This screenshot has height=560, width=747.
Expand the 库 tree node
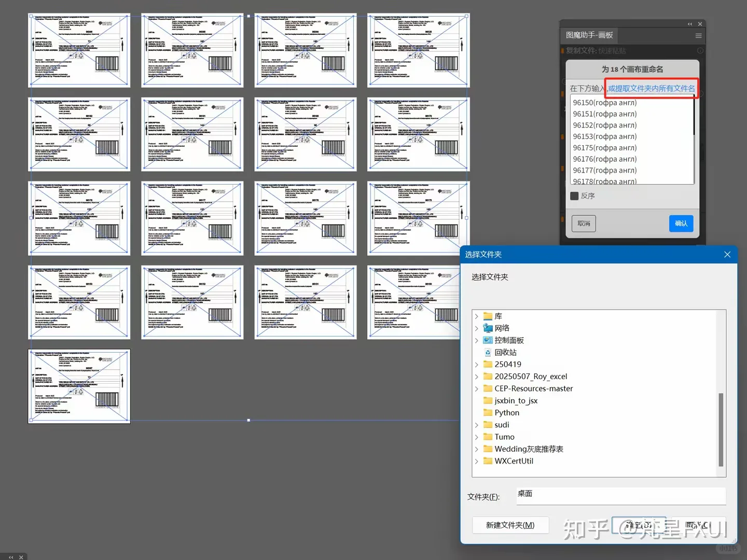[477, 316]
